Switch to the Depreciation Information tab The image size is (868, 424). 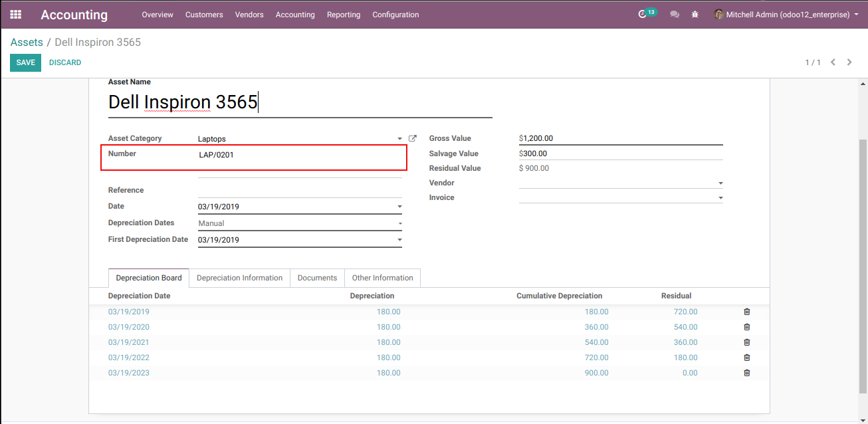tap(240, 278)
